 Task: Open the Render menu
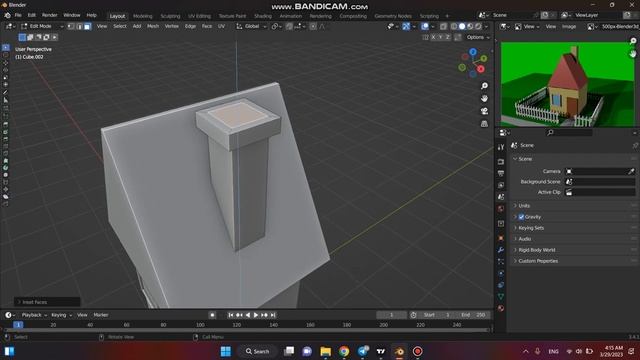pos(49,15)
